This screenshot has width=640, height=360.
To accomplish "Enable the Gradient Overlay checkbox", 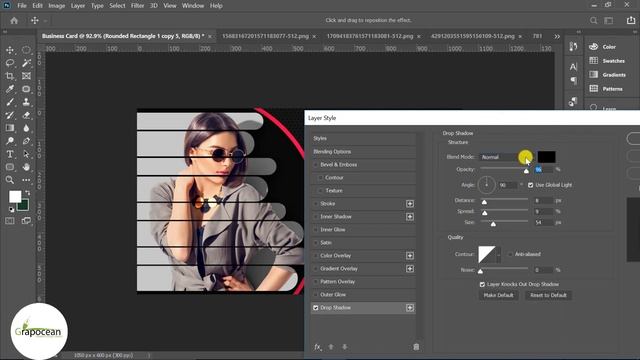I will point(316,269).
